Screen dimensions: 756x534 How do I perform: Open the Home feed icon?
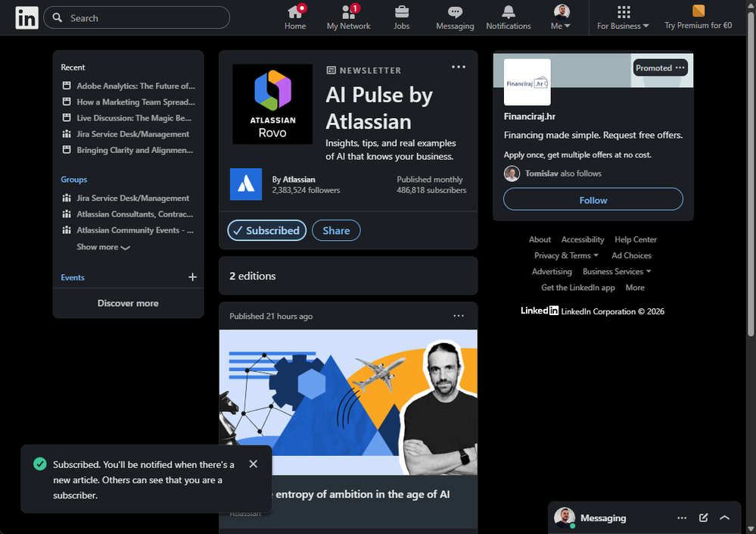(294, 17)
